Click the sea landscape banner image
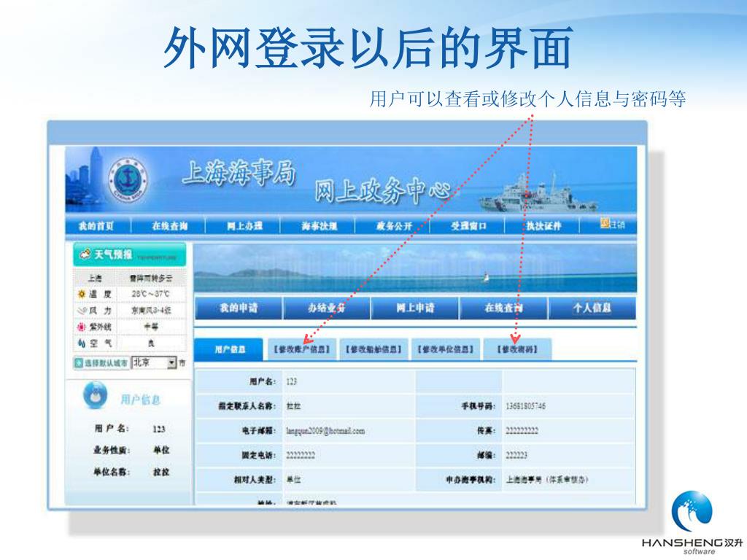The width and height of the screenshot is (747, 560). (x=415, y=268)
